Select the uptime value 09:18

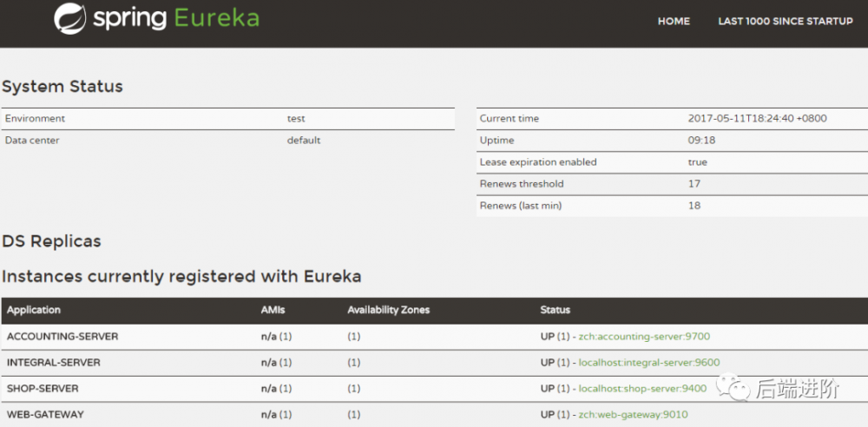click(702, 140)
